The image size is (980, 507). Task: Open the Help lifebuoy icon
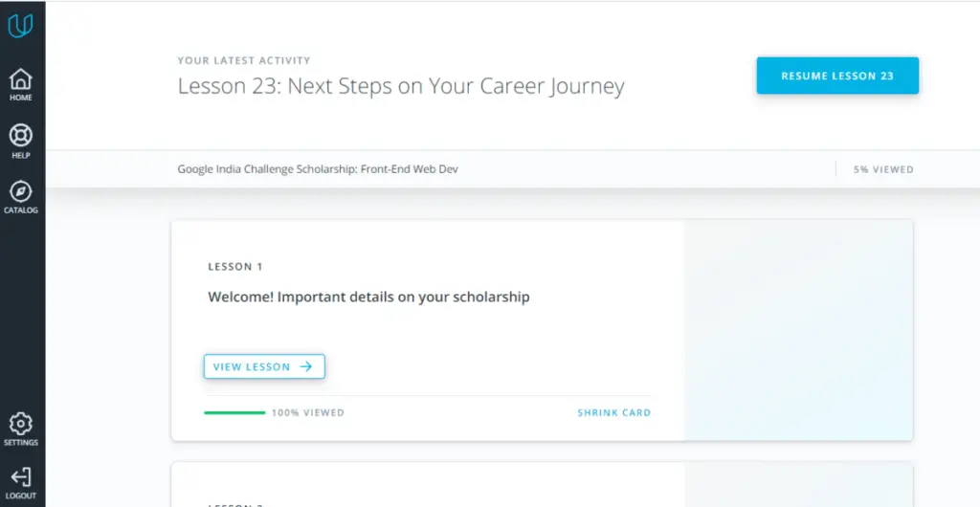[x=21, y=136]
